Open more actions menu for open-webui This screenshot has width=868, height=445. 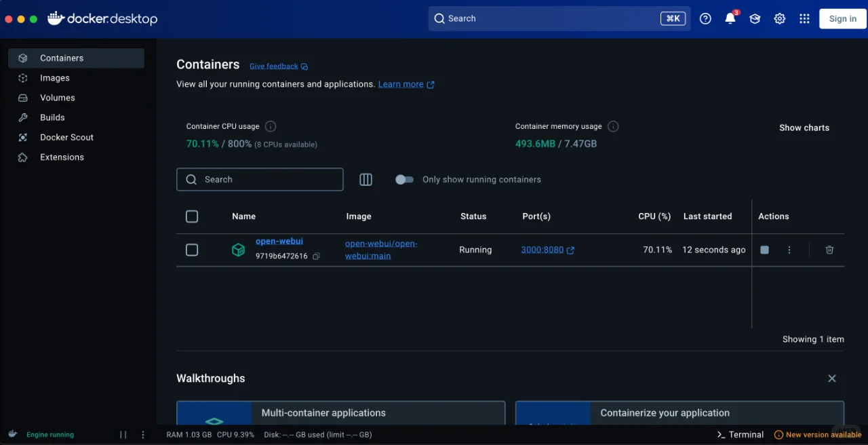coord(789,250)
